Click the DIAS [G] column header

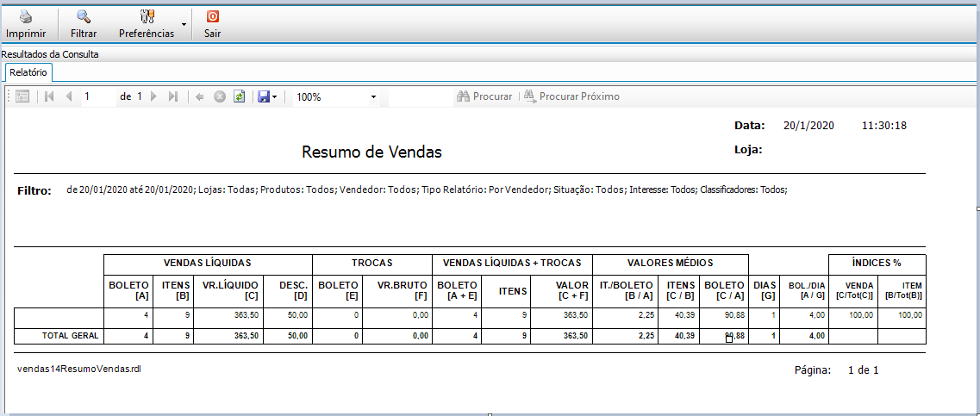pyautogui.click(x=764, y=290)
